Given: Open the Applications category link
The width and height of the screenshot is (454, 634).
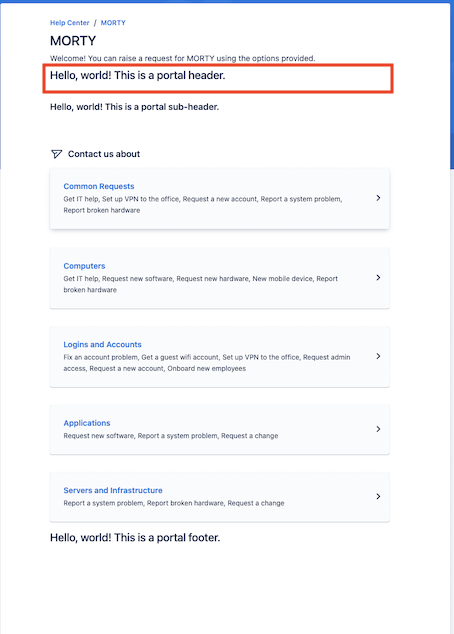Looking at the screenshot, I should point(87,423).
